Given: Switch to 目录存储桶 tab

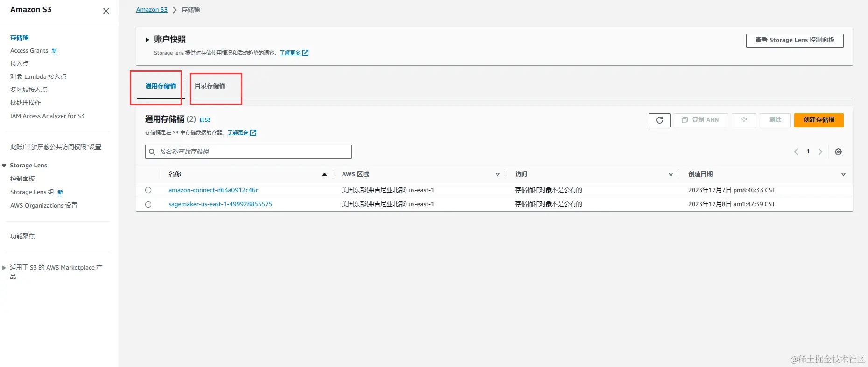Looking at the screenshot, I should pyautogui.click(x=210, y=86).
